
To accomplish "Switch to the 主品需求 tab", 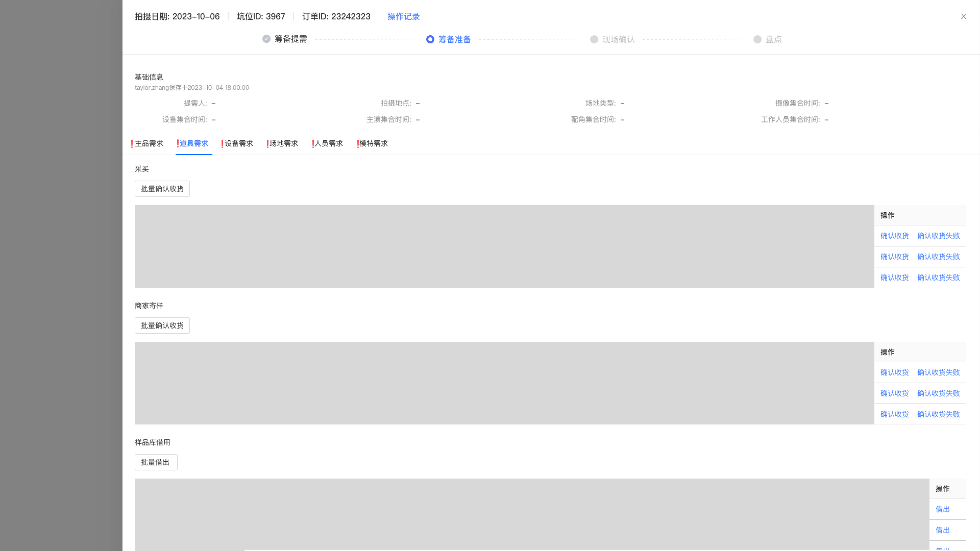I will [149, 144].
